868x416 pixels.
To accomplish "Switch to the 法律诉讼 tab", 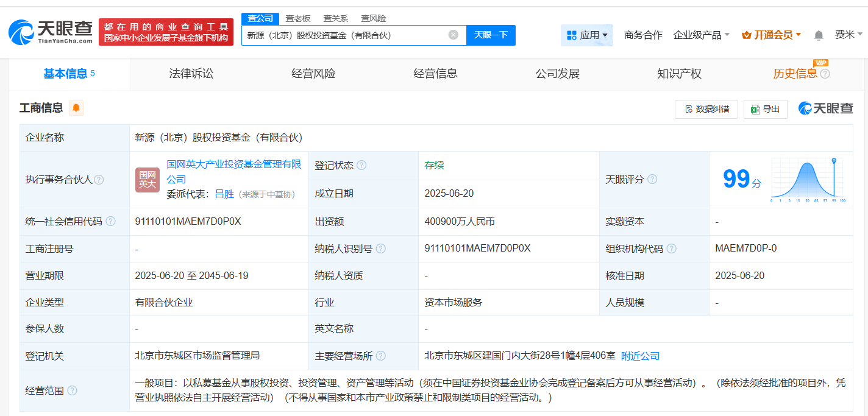I will (x=191, y=74).
